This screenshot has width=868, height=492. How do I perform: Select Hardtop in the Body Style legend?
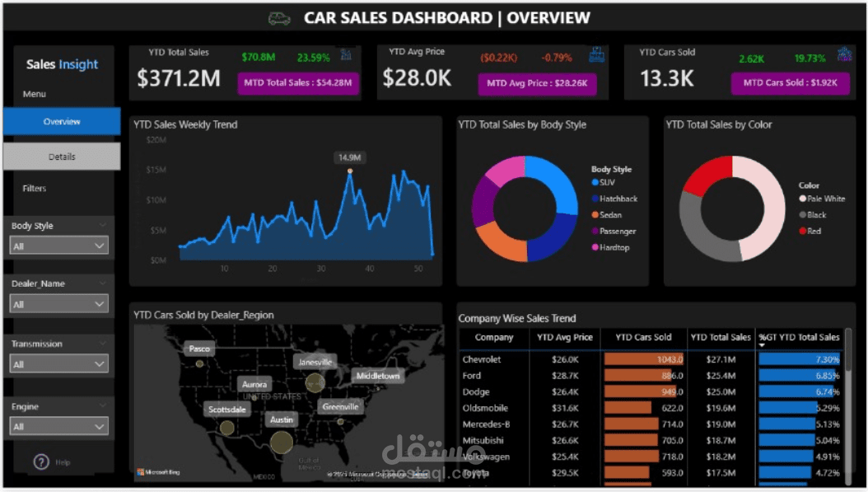point(610,247)
